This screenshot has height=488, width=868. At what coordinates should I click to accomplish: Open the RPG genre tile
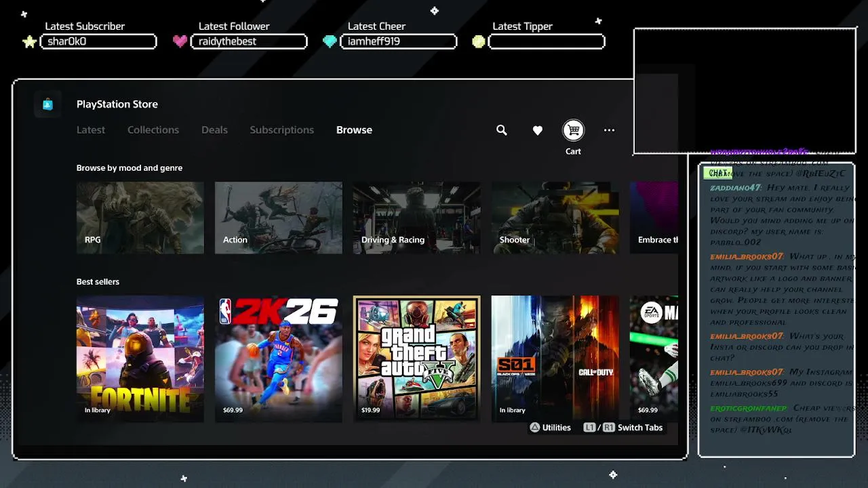[x=140, y=218]
